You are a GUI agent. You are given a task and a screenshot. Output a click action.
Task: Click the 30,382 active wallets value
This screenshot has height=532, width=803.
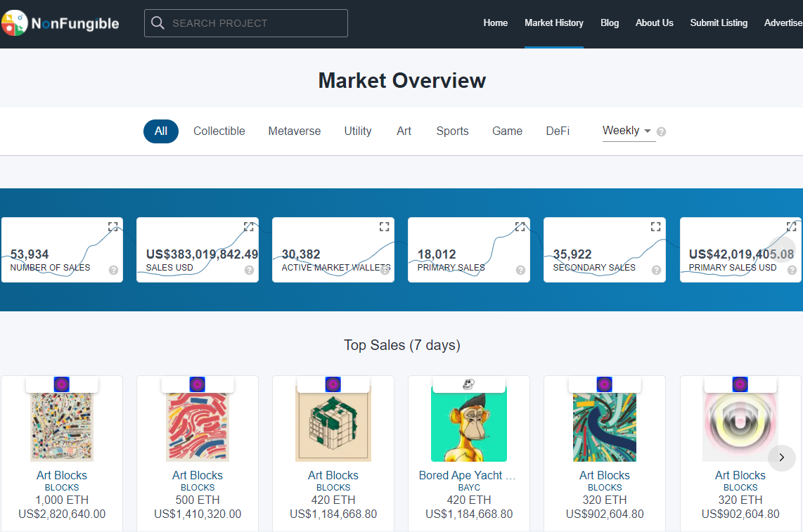[x=301, y=254]
